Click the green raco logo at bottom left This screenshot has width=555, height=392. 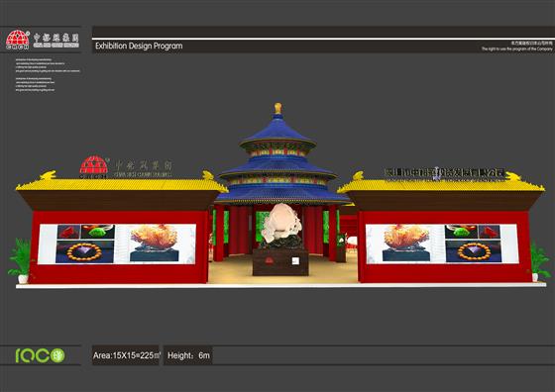tap(41, 355)
